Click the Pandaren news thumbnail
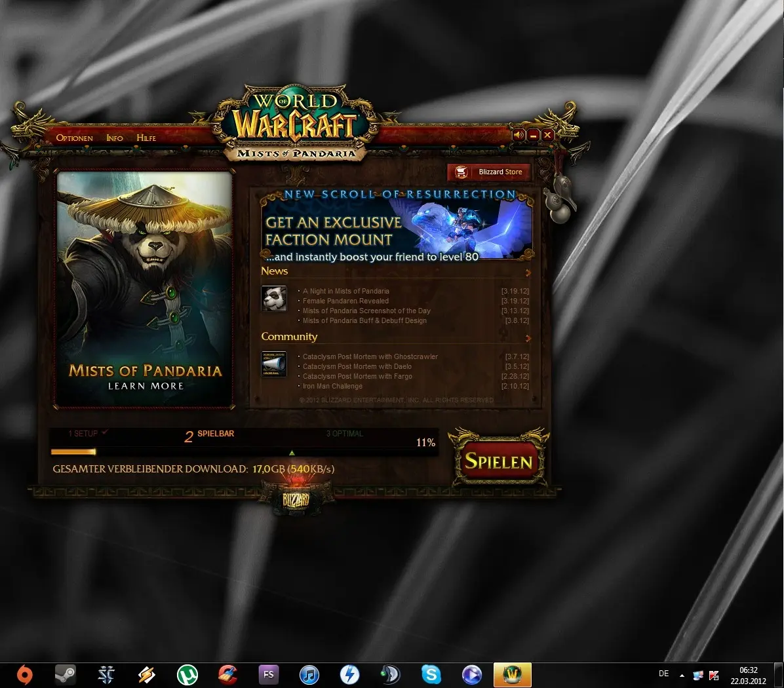 (274, 298)
